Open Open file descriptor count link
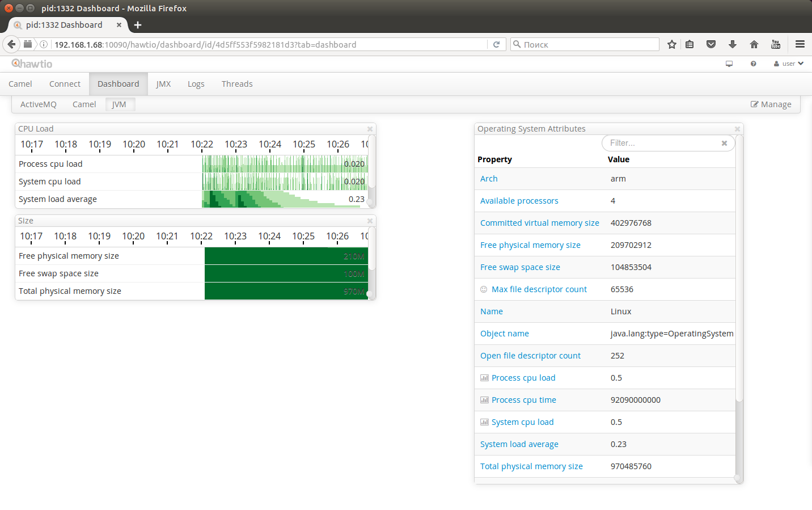 pos(530,356)
